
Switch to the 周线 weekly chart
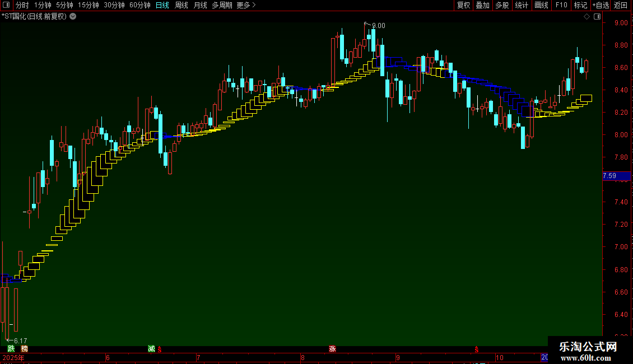181,5
